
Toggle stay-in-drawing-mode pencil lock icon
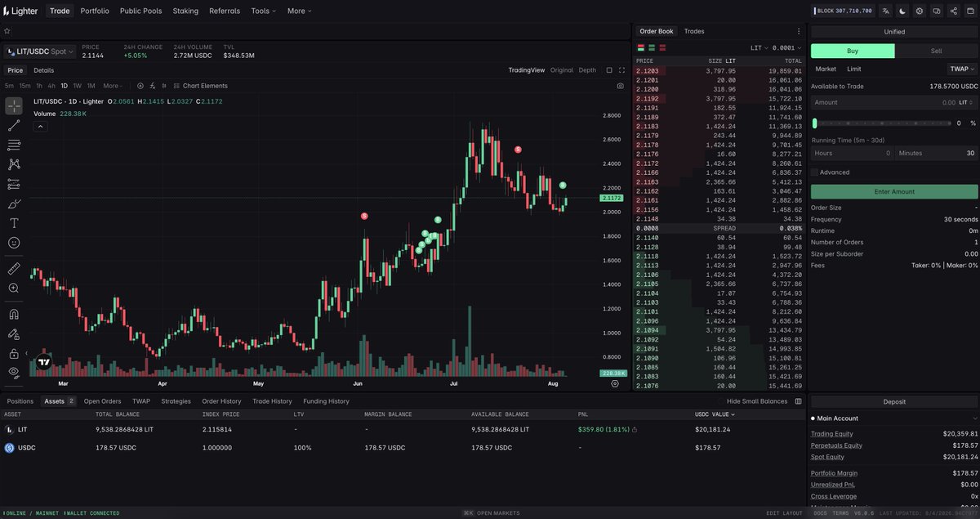tap(14, 333)
